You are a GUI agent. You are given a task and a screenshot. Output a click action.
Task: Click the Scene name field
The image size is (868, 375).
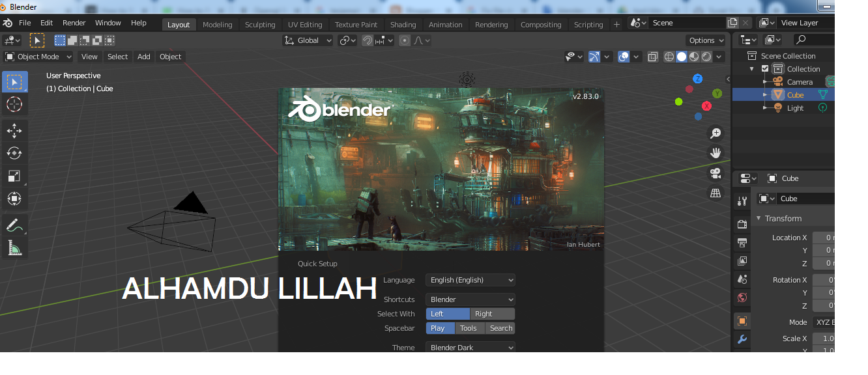point(687,23)
